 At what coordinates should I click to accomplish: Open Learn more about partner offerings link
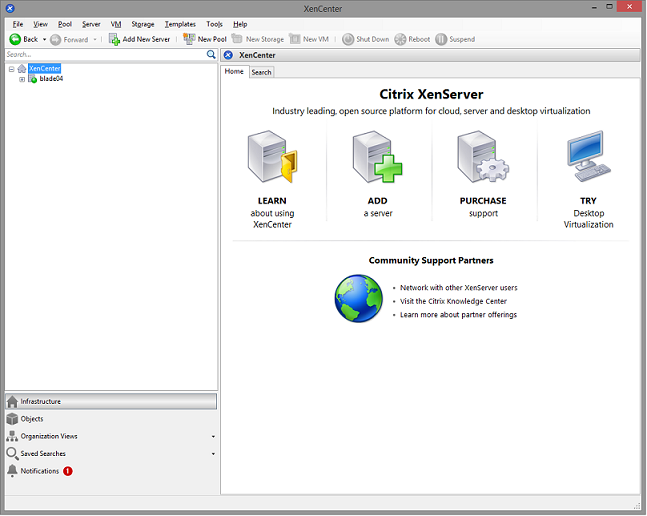coord(458,315)
